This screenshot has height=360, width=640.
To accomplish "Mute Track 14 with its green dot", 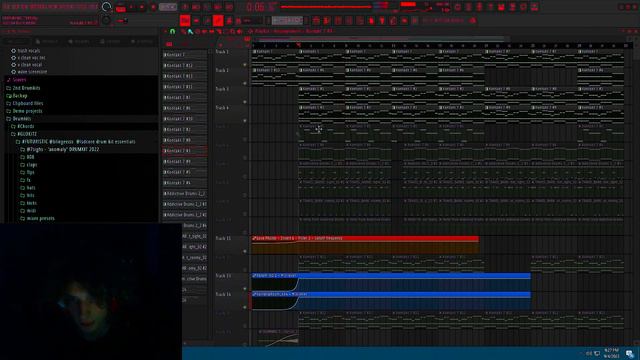I will pos(245,307).
